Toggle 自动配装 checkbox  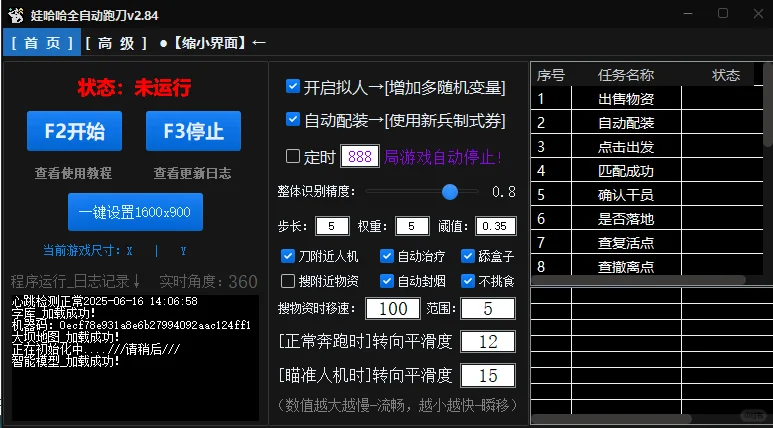pos(293,119)
